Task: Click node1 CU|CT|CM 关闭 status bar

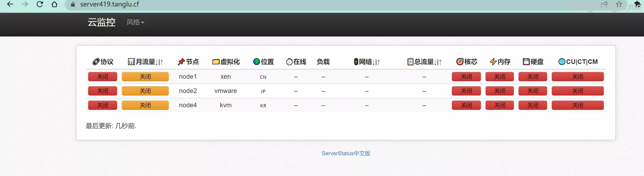Action: point(578,77)
